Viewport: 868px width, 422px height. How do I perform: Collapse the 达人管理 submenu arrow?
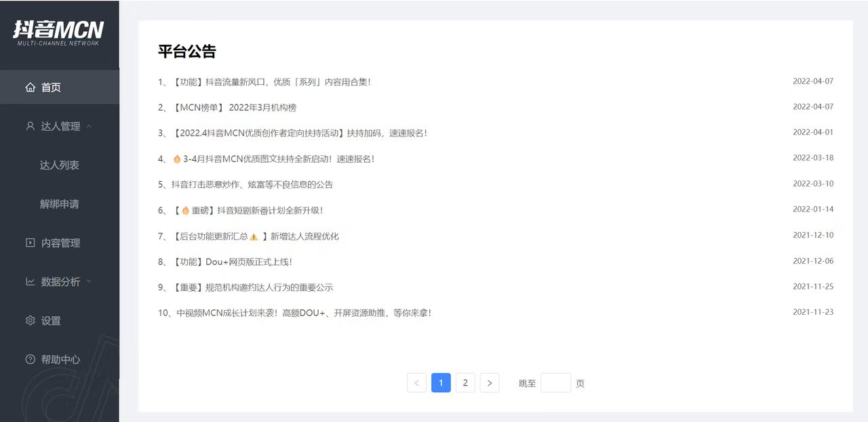pos(89,126)
